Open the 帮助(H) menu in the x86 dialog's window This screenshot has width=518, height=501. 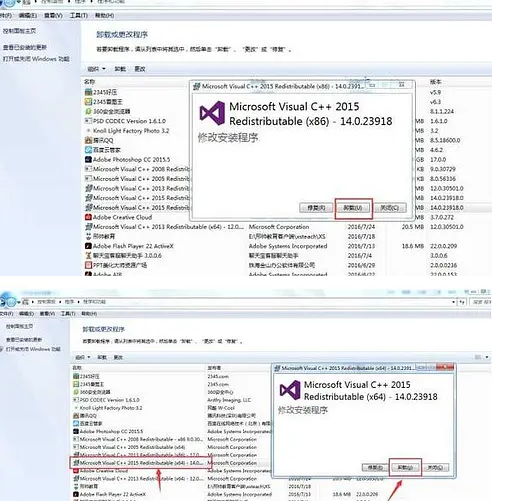(x=104, y=15)
